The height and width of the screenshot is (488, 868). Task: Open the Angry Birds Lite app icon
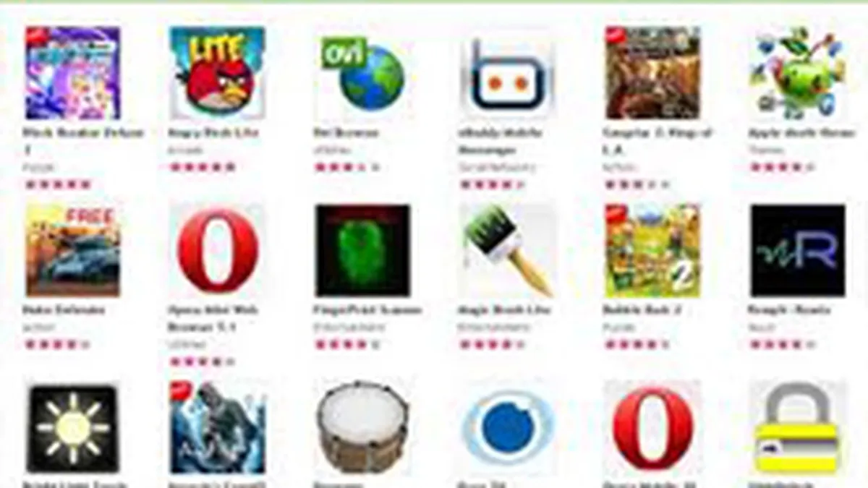[217, 73]
